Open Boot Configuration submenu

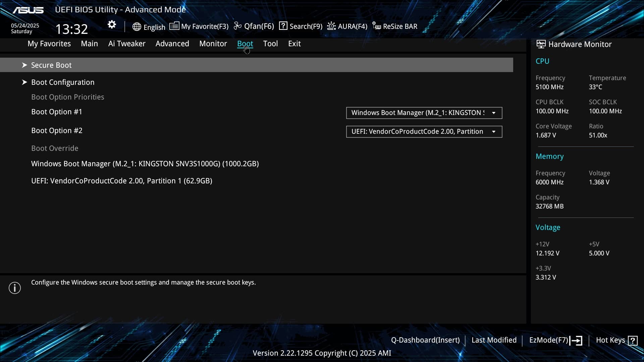click(63, 82)
